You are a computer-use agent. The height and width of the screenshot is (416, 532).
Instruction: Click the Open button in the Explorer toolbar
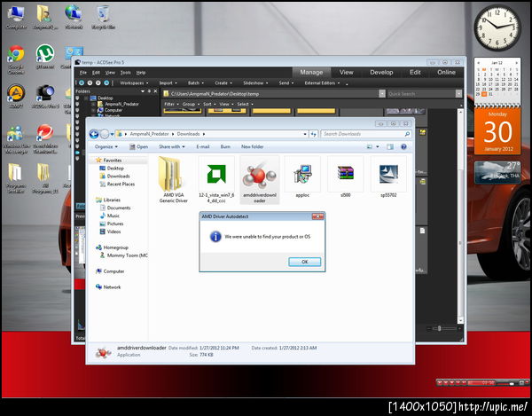point(139,147)
